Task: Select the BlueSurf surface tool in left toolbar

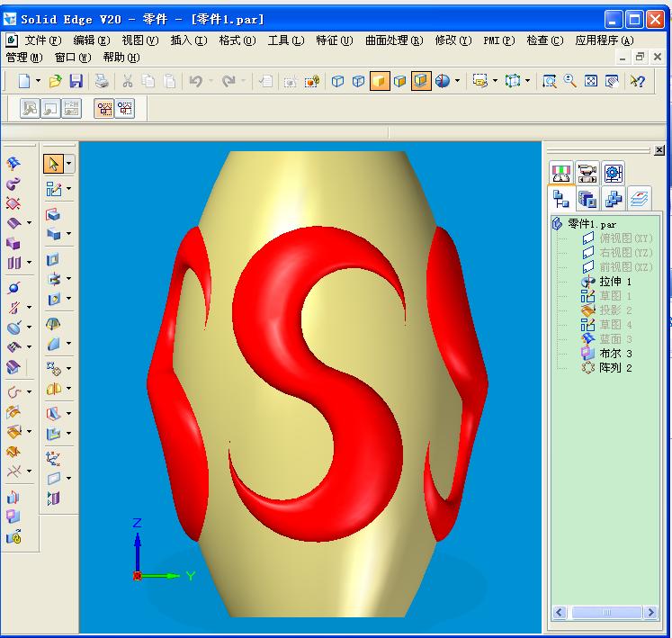Action: [x=13, y=164]
